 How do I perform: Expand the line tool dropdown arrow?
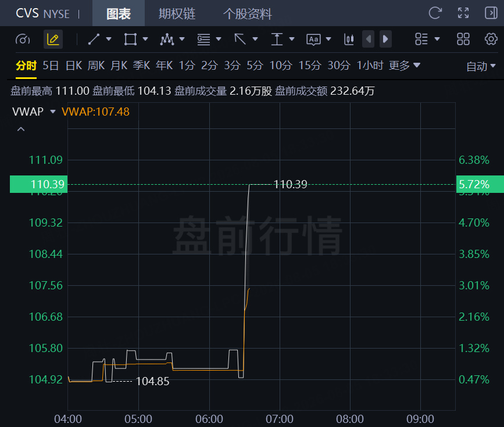click(x=109, y=39)
